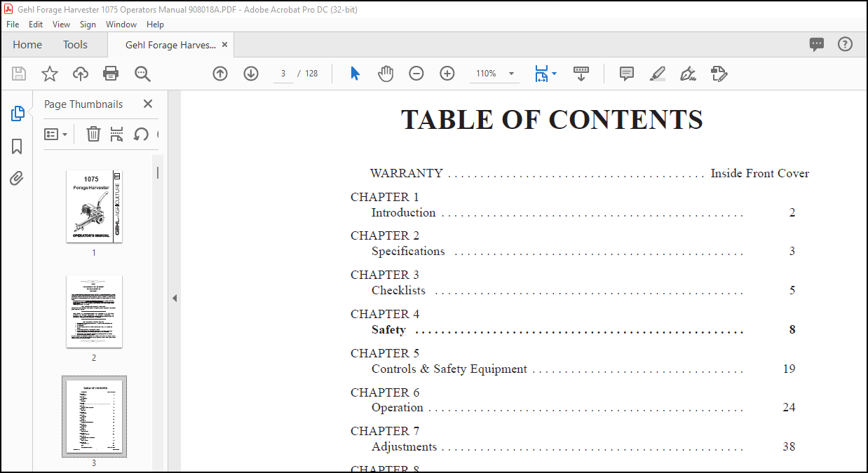Click the WARRANTY line in contents
The height and width of the screenshot is (473, 868).
[x=590, y=173]
